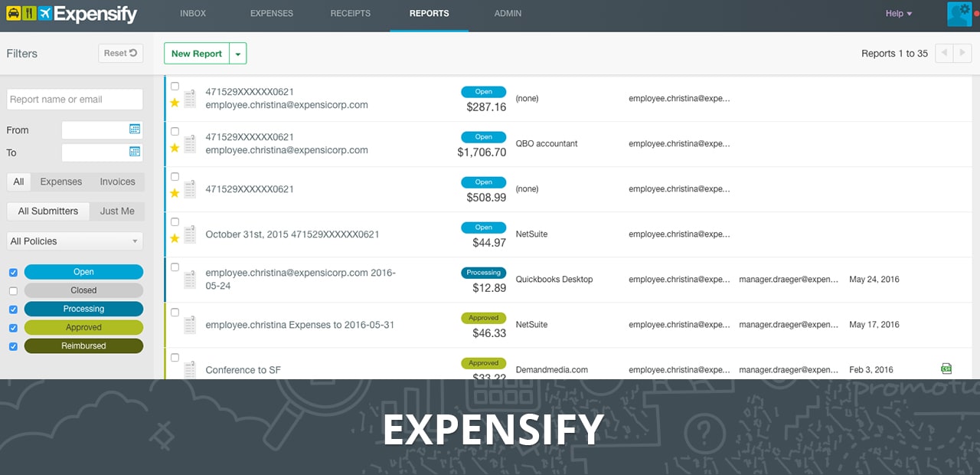Viewport: 980px width, 475px height.
Task: Check the Closed status filter checkbox
Action: [13, 291]
